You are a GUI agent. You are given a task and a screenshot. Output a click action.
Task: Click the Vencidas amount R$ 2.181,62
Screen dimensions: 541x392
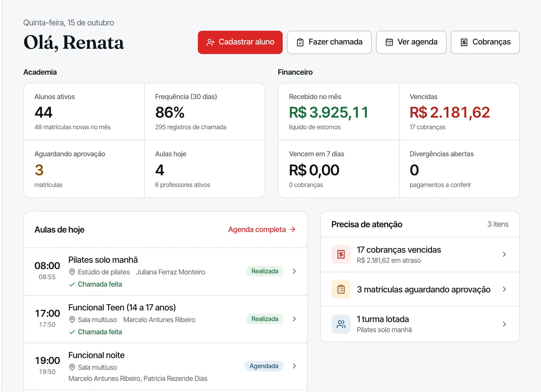(x=450, y=112)
